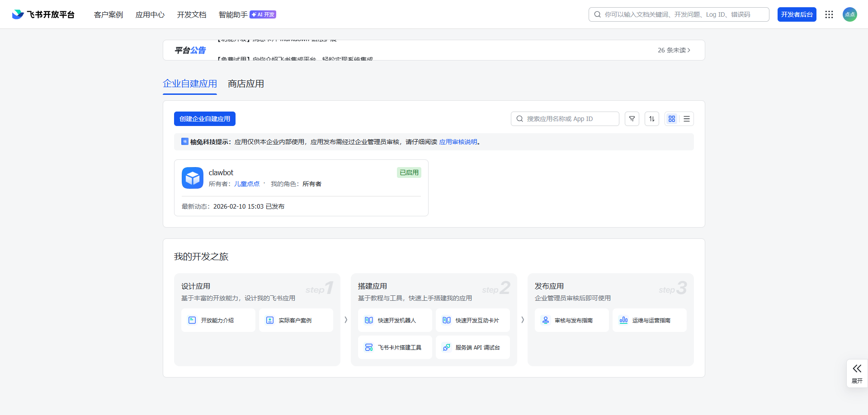Screen dimensions: 868x415
Task: Focus the top documentation search field
Action: coord(679,14)
